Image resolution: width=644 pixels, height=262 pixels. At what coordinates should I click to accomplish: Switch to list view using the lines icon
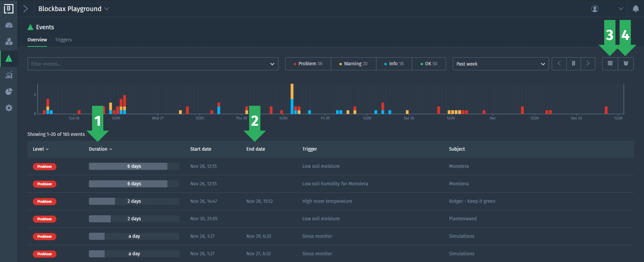610,64
